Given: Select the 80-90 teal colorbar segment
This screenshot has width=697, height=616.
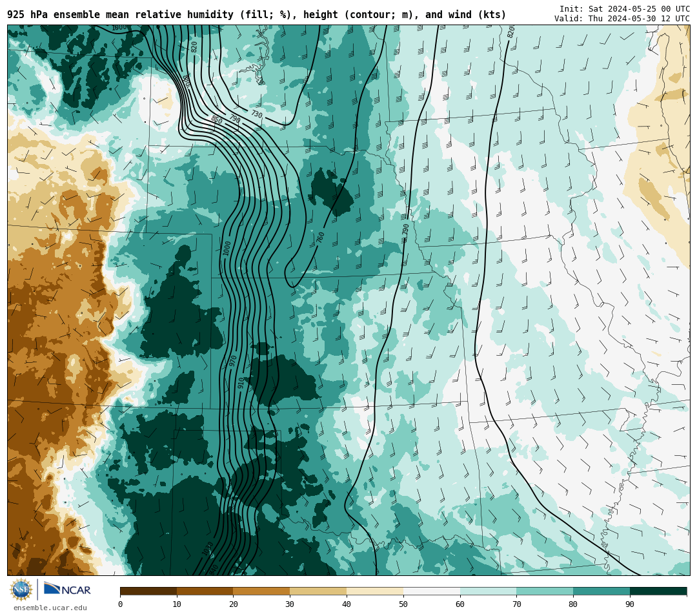Looking at the screenshot, I should click(x=601, y=591).
